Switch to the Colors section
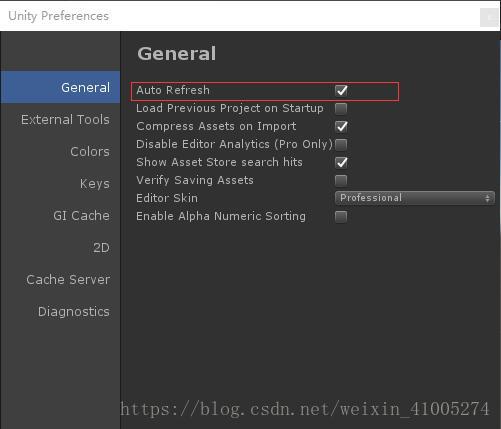Viewport: 501px width, 429px height. (x=60, y=151)
